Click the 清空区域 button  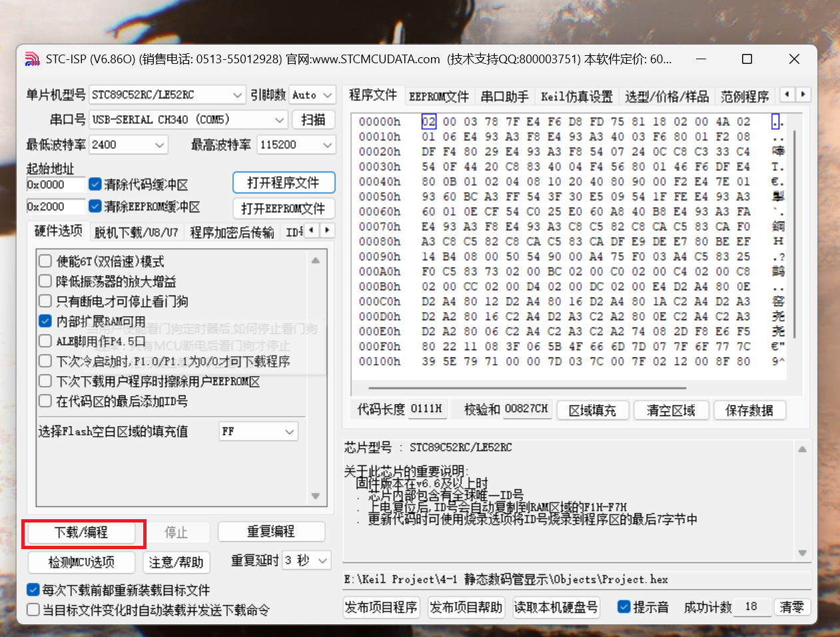671,410
